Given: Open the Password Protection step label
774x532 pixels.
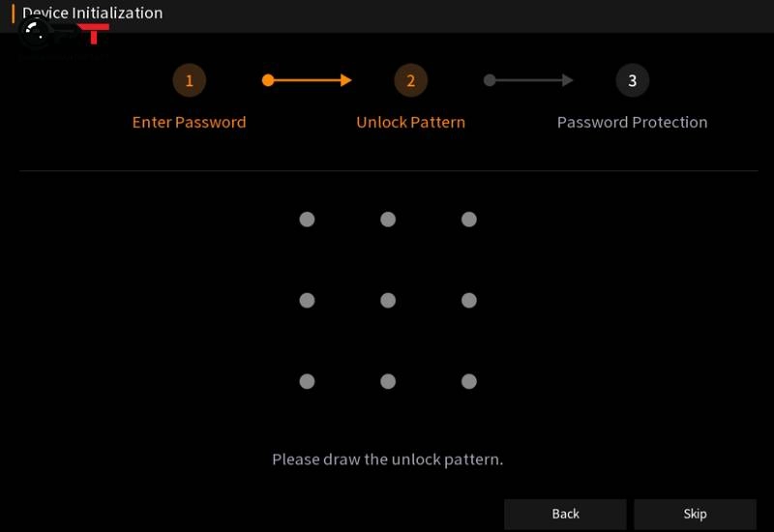Looking at the screenshot, I should click(632, 123).
